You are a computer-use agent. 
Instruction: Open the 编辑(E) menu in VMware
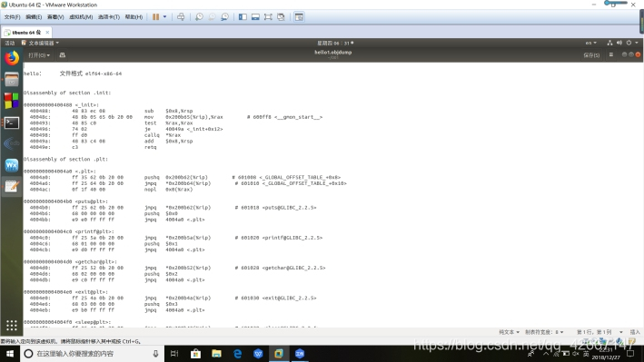coord(34,17)
